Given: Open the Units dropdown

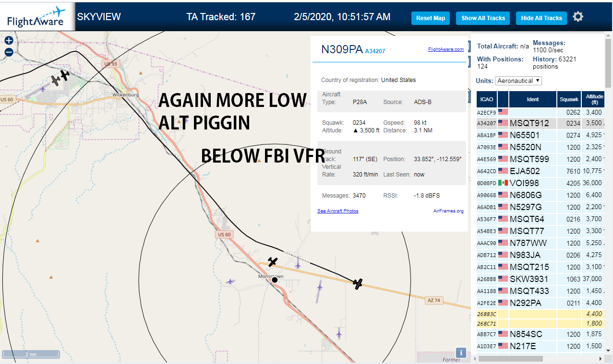Looking at the screenshot, I should click(x=518, y=81).
